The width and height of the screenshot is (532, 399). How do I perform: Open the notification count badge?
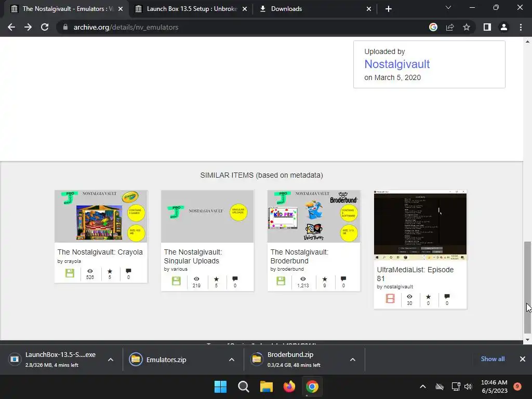click(x=517, y=387)
